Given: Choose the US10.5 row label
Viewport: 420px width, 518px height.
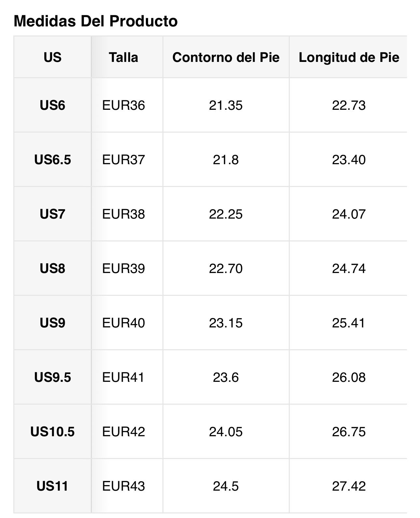Looking at the screenshot, I should 52,432.
